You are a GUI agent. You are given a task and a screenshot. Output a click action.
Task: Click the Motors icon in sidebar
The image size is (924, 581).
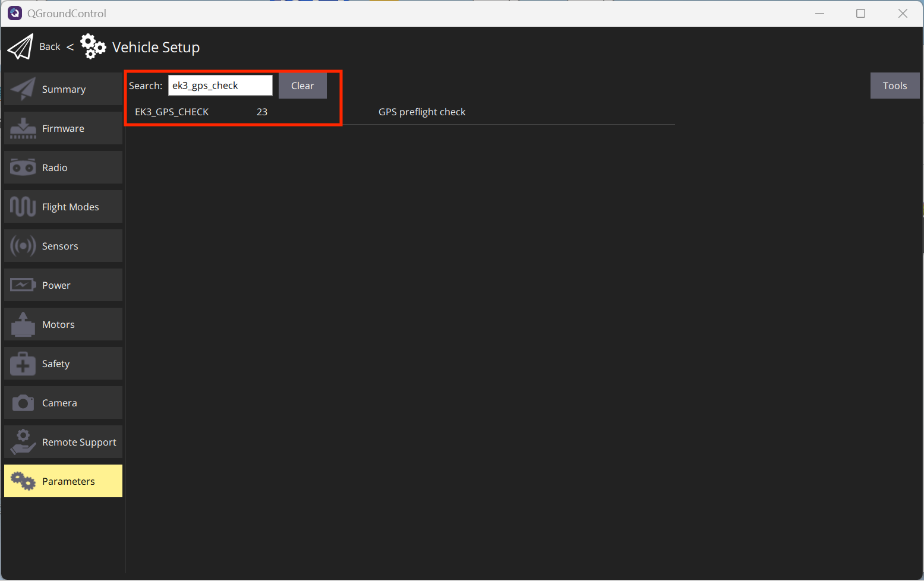(x=23, y=324)
